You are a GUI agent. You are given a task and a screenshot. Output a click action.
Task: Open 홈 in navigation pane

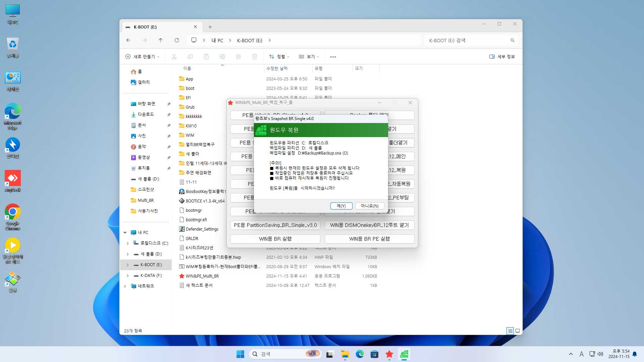[x=137, y=71]
